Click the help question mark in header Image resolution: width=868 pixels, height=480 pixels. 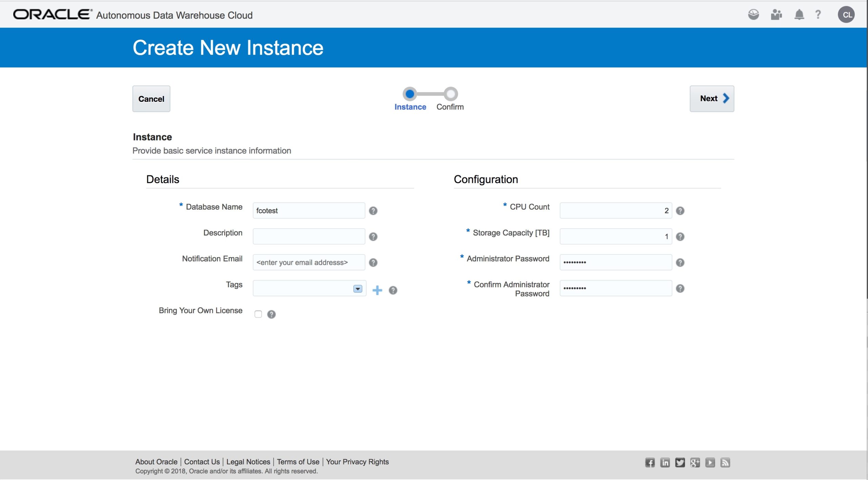click(818, 15)
